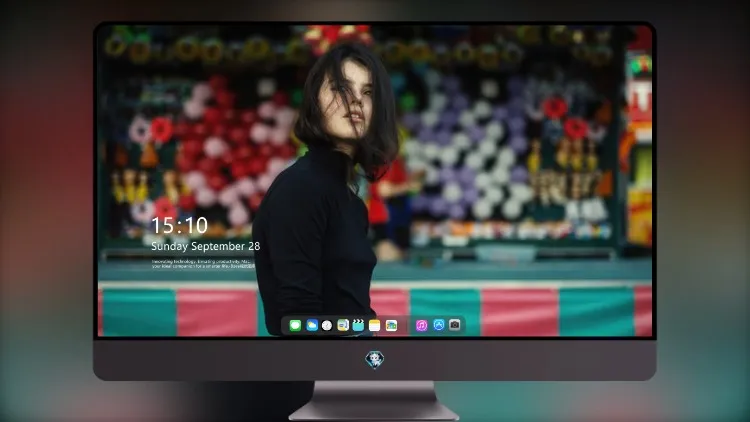Open the yellow Notes app icon
The image size is (750, 422).
(375, 325)
